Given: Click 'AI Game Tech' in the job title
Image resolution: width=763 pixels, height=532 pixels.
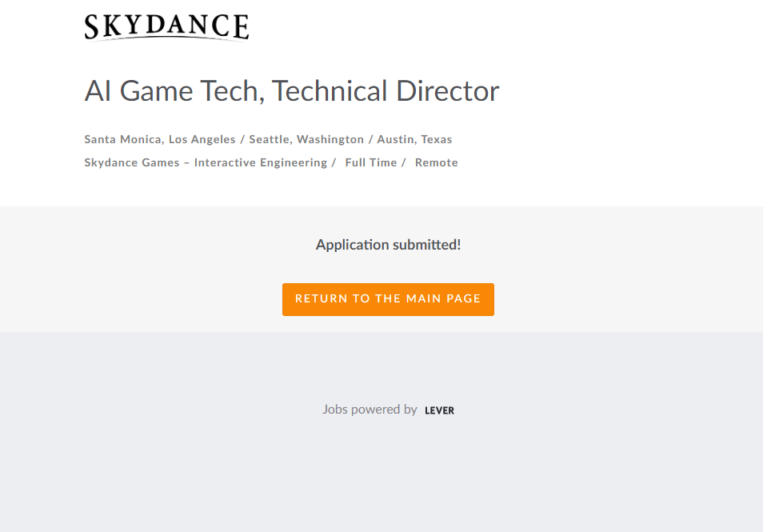Looking at the screenshot, I should coord(174,91).
